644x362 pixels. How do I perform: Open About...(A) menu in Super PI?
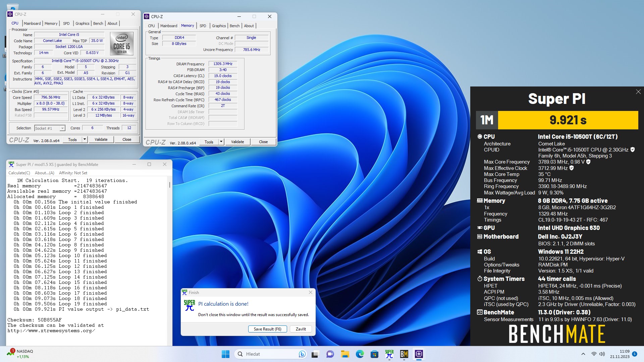point(45,173)
